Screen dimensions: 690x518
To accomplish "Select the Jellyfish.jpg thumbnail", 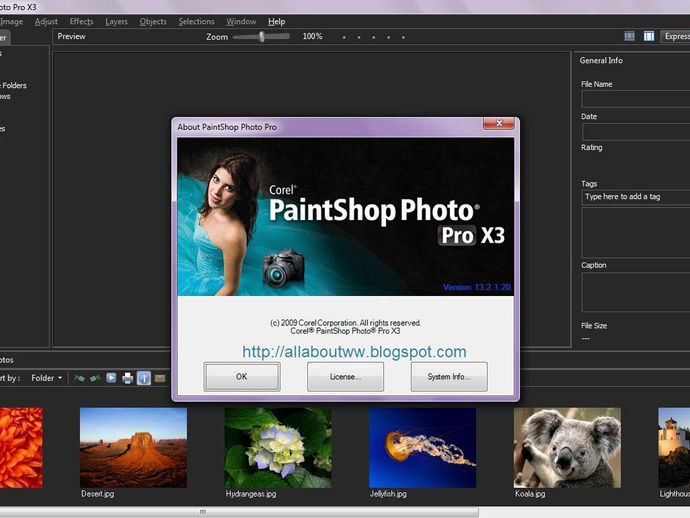I will click(422, 448).
